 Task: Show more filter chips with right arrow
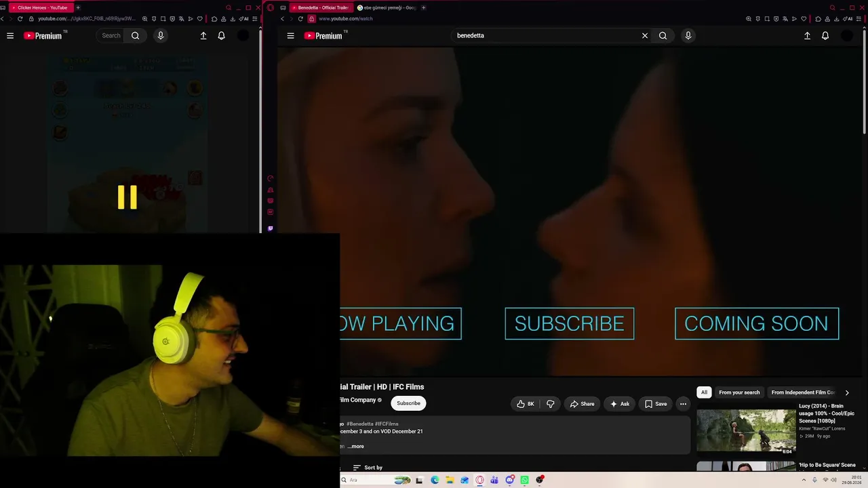point(847,392)
